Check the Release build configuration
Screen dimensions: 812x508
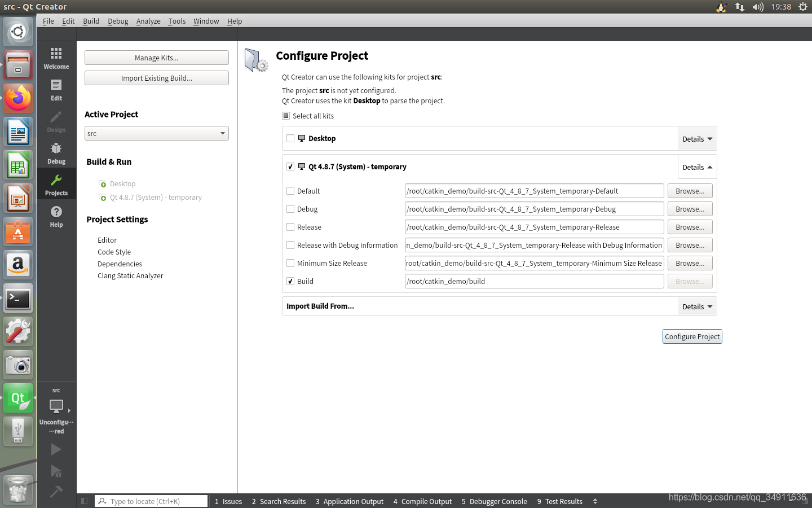(290, 227)
